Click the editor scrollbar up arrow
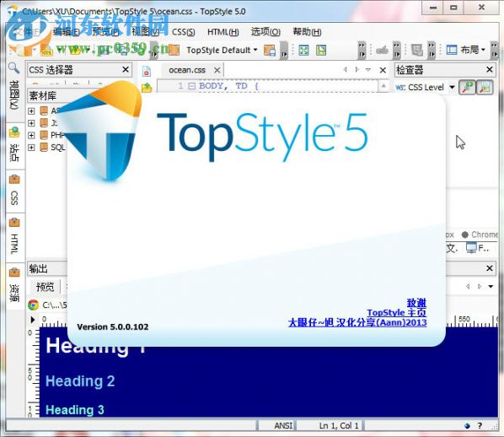 point(383,86)
